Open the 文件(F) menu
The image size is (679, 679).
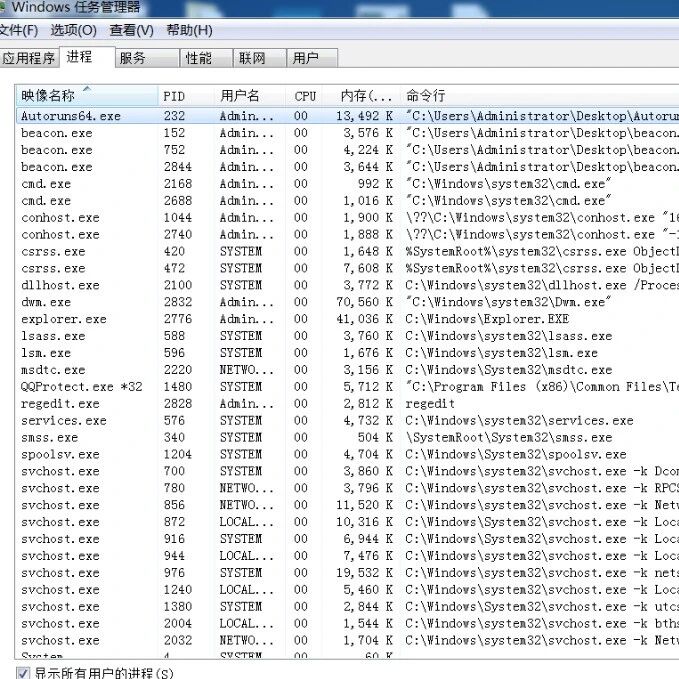(x=18, y=31)
